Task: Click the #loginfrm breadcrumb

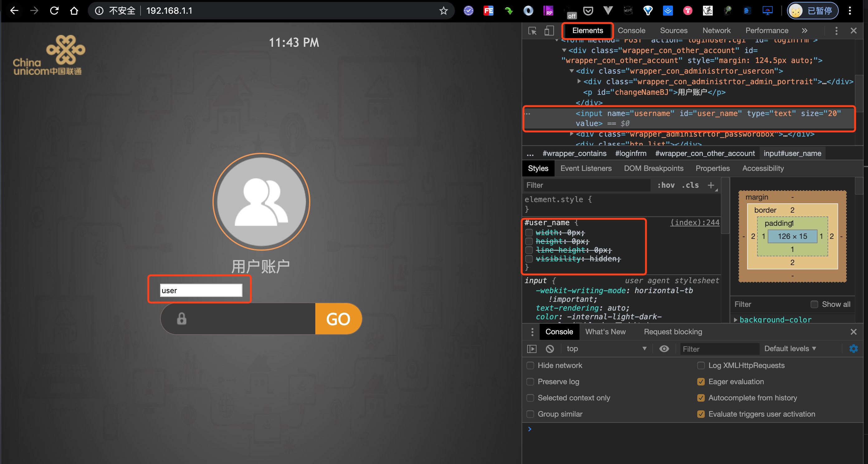Action: [x=631, y=153]
